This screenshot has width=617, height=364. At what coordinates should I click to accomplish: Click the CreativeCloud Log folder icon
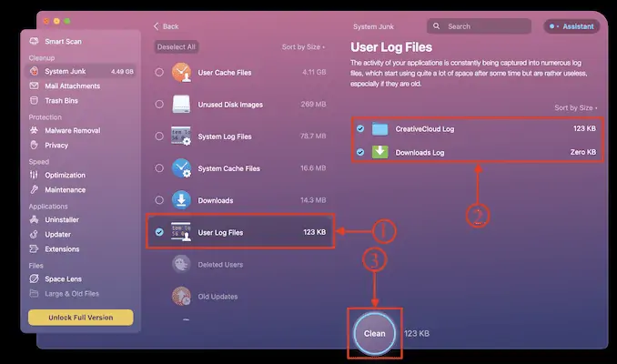pos(379,129)
